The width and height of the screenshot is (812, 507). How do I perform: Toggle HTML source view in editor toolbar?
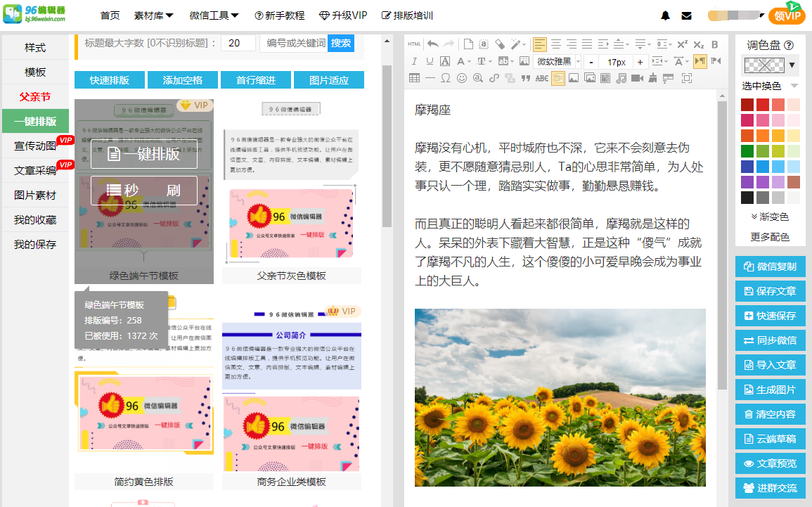coord(415,44)
